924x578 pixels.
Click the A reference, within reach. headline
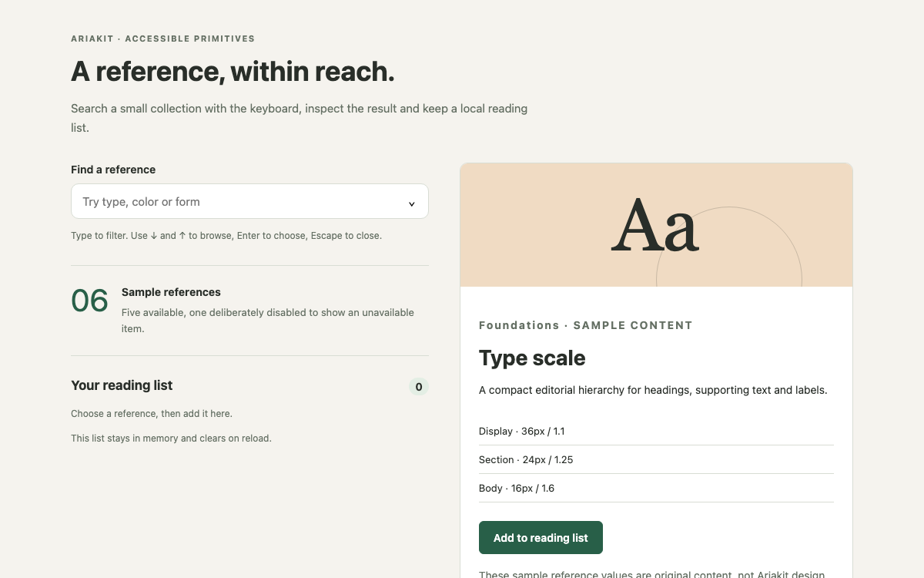pos(233,72)
